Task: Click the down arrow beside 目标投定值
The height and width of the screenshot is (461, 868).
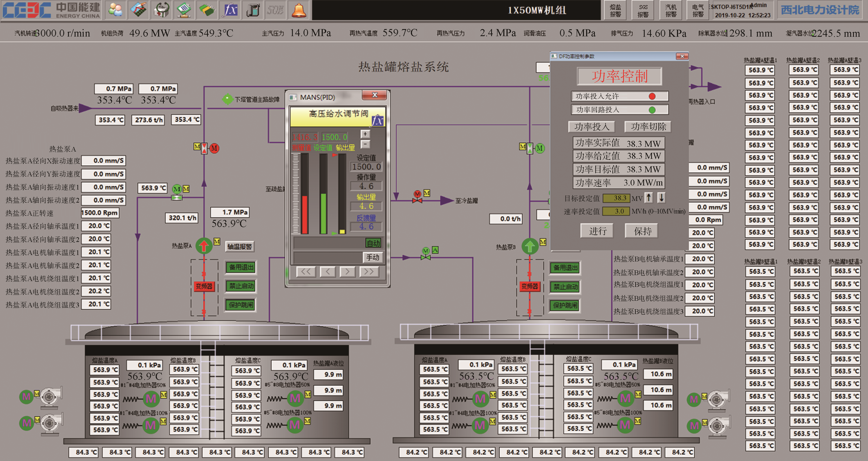Action: click(x=661, y=198)
